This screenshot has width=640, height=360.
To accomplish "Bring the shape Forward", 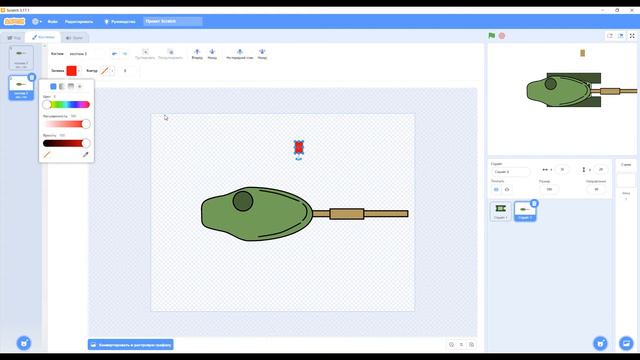I will [x=197, y=54].
